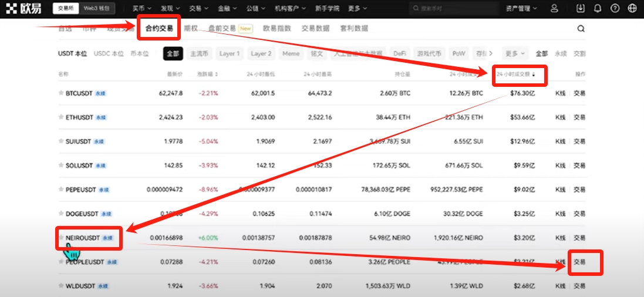Expand the 金融 menu
Image resolution: width=644 pixels, height=297 pixels.
(x=227, y=8)
